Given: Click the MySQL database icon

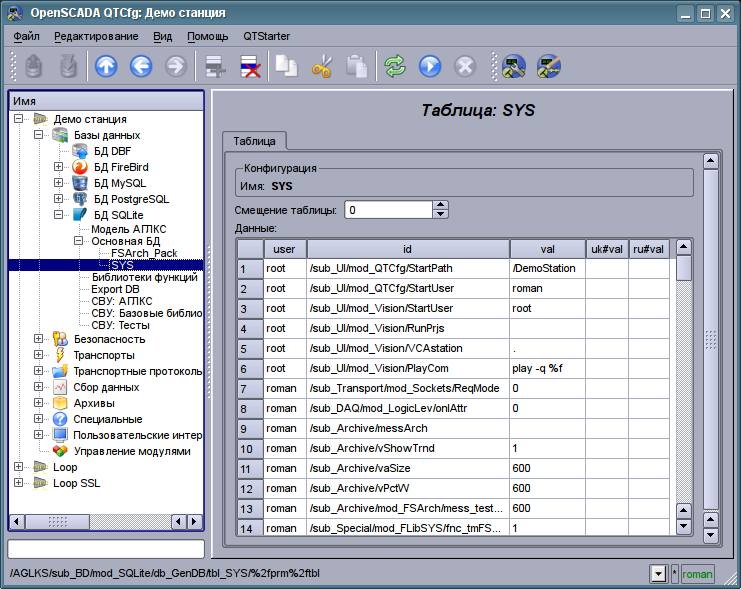Looking at the screenshot, I should (x=80, y=183).
